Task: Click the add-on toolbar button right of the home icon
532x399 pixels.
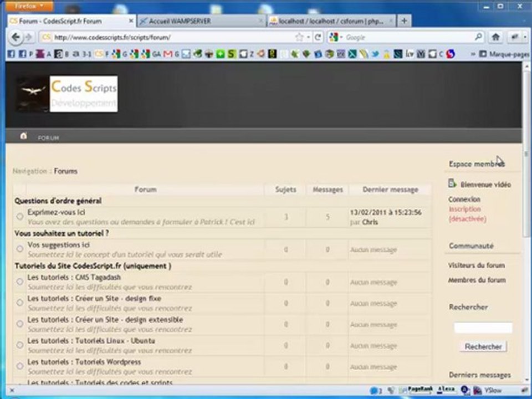Action: coord(515,37)
